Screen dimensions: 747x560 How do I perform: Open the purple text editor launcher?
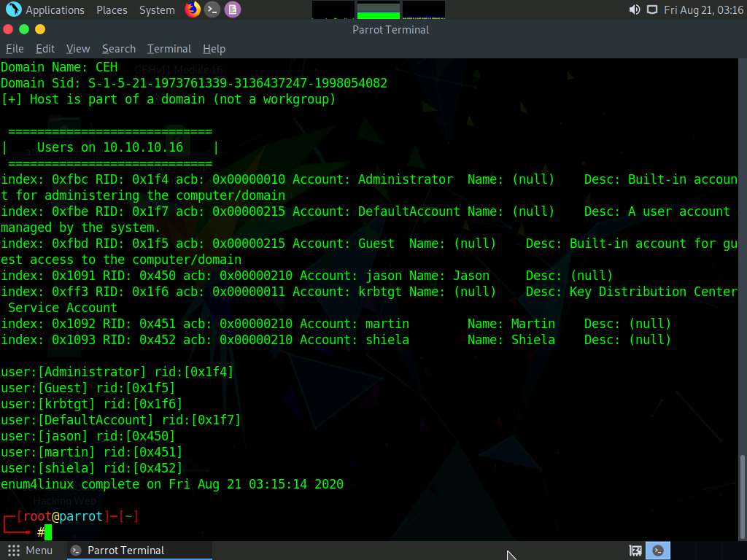[233, 9]
